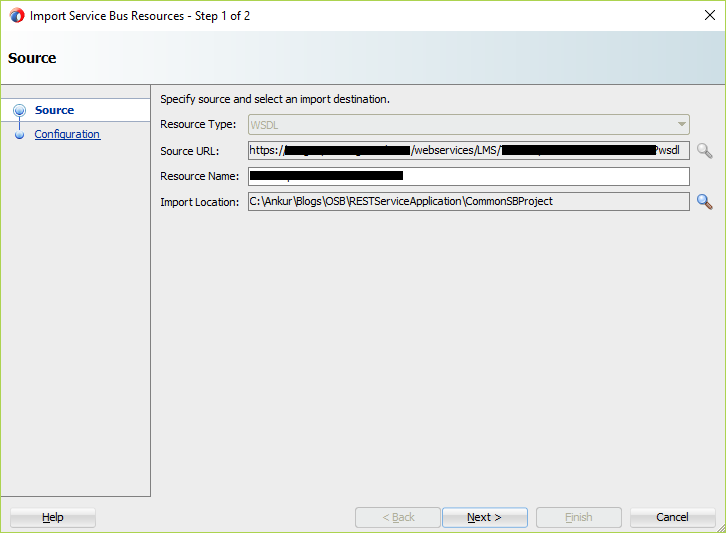Click the Import Location browse magnifier icon
The height and width of the screenshot is (533, 728).
pos(704,202)
